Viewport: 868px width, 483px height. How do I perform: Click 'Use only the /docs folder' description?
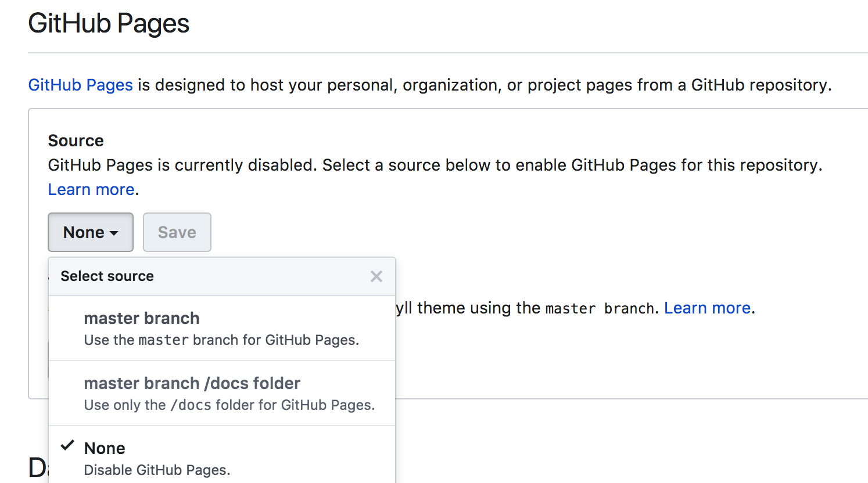229,405
